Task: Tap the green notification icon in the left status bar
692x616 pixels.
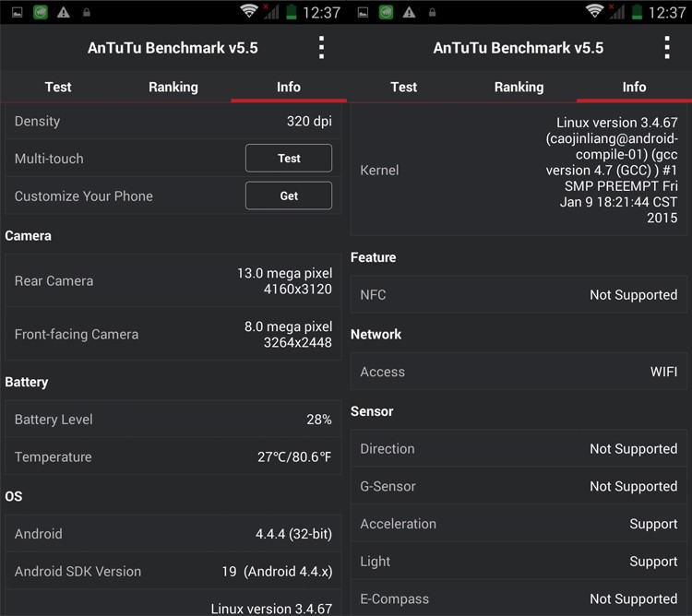Action: (40, 13)
